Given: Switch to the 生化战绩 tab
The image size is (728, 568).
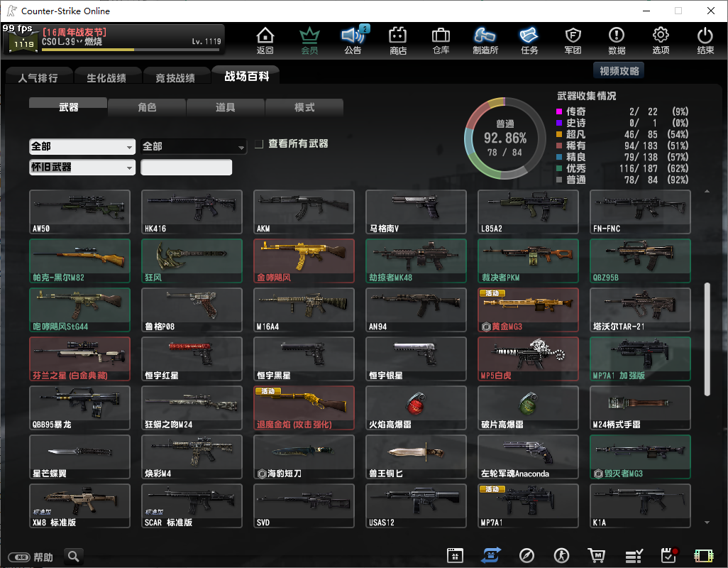Looking at the screenshot, I should click(x=107, y=77).
